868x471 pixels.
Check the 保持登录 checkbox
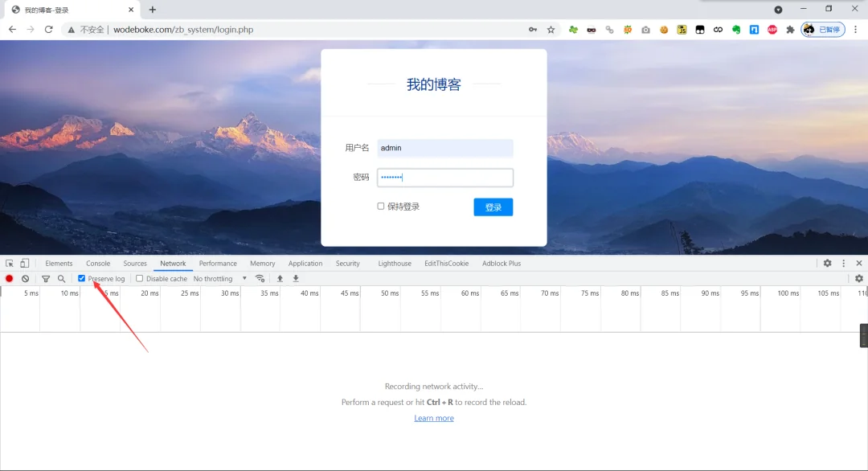coord(381,206)
